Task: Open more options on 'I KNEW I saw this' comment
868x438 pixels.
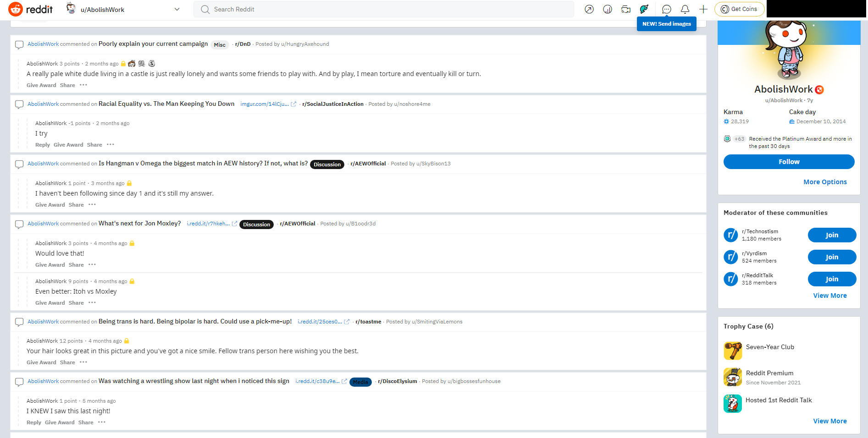Action: pos(101,422)
